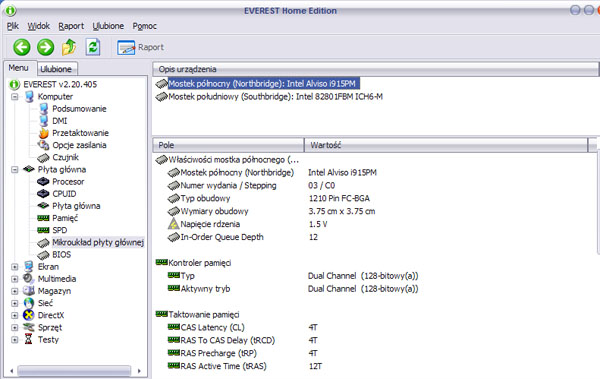This screenshot has height=379, width=600.
Task: Click the up-level folder arrow icon
Action: point(69,47)
